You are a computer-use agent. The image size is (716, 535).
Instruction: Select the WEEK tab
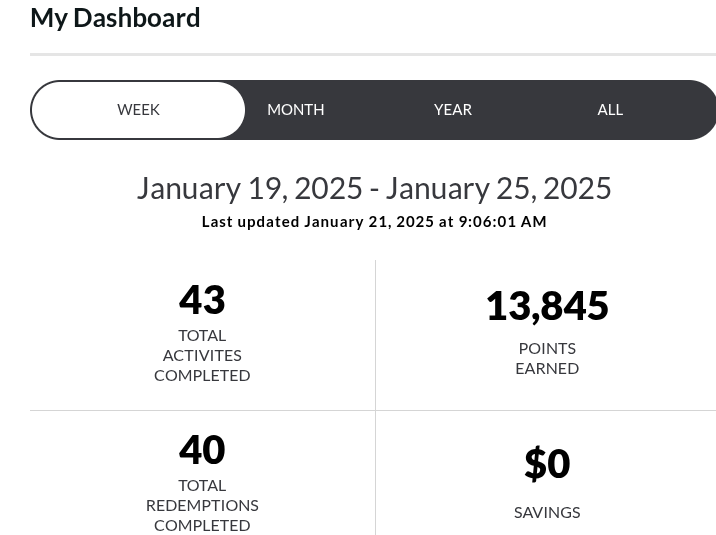[138, 110]
